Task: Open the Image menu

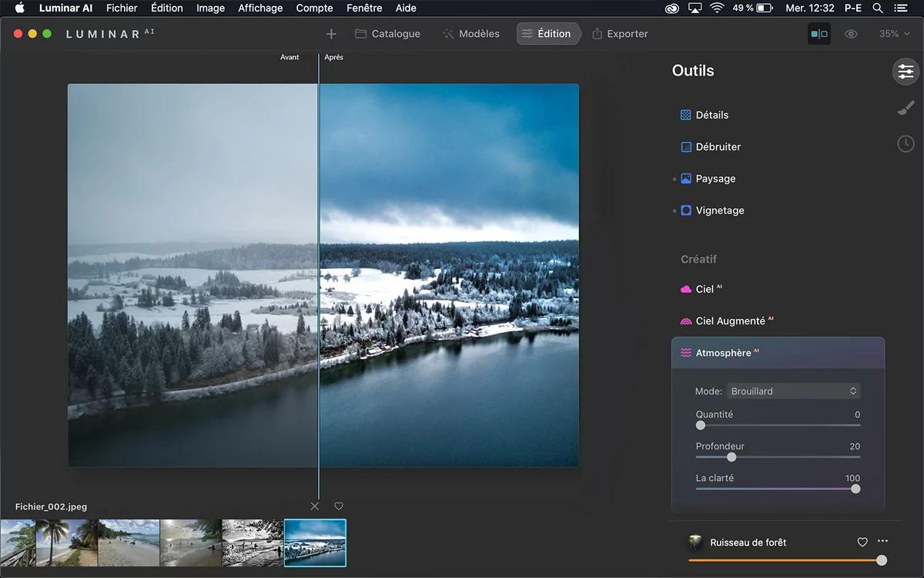Action: pyautogui.click(x=210, y=8)
